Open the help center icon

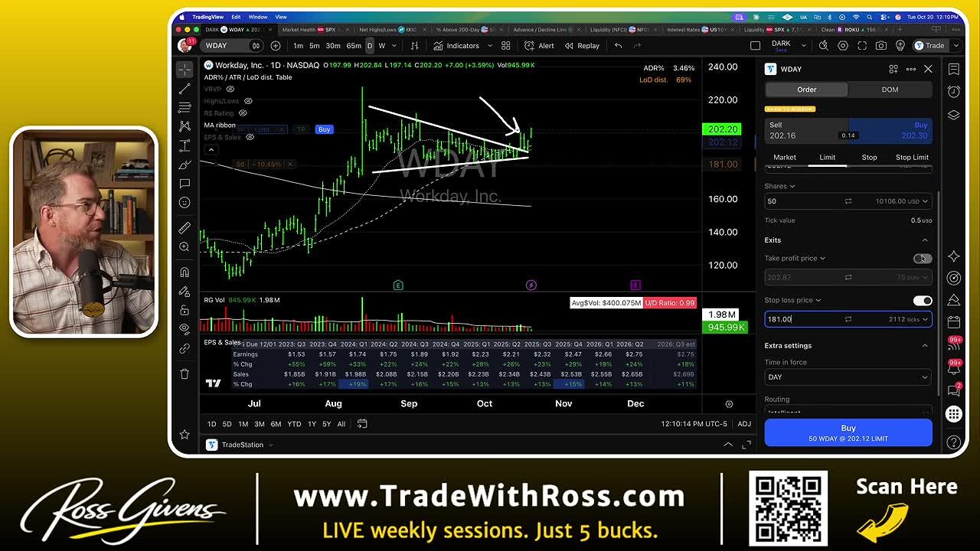click(953, 442)
